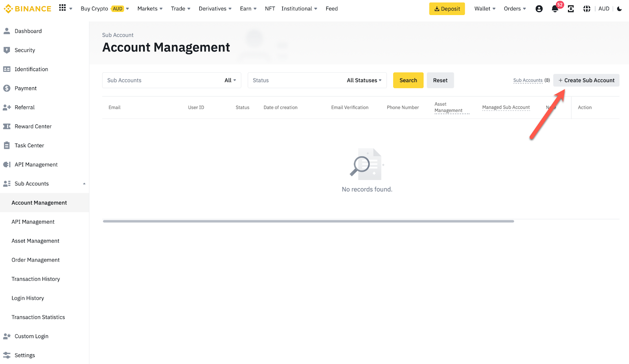Image resolution: width=629 pixels, height=364 pixels.
Task: Expand the Earn menu
Action: [x=248, y=9]
